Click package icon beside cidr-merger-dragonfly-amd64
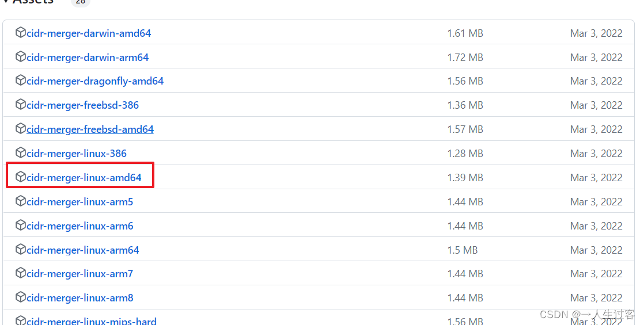Viewport: 644px width, 325px height. (x=21, y=81)
